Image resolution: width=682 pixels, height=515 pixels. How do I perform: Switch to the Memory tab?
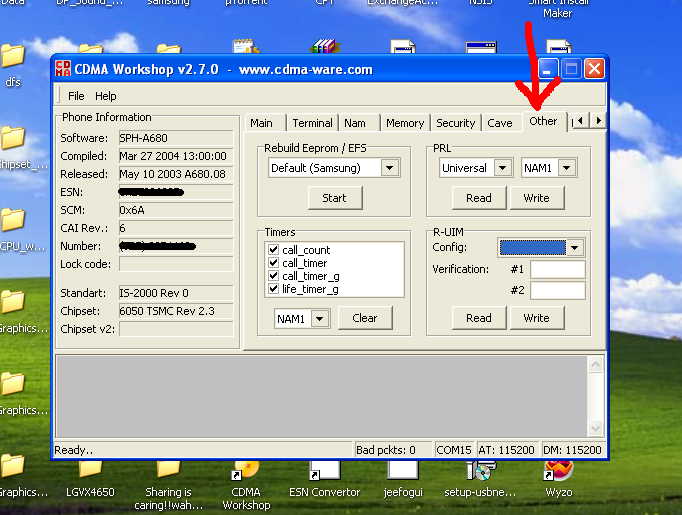point(405,123)
